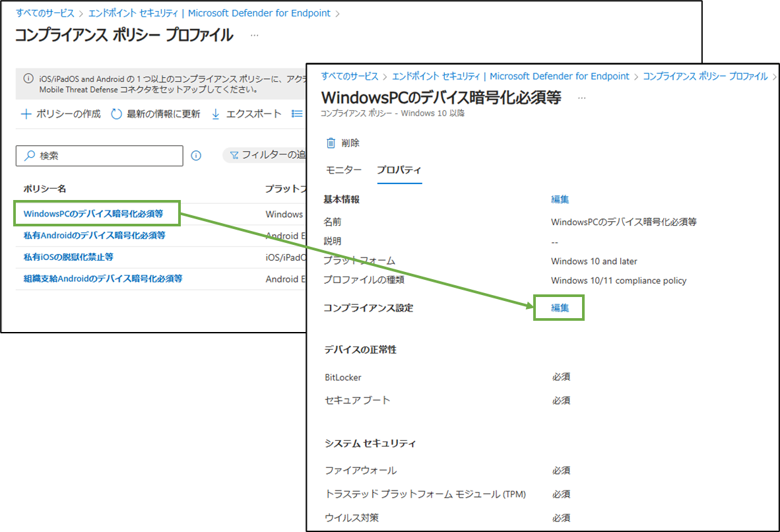
Task: Select the プロパティ tab
Action: tap(399, 170)
